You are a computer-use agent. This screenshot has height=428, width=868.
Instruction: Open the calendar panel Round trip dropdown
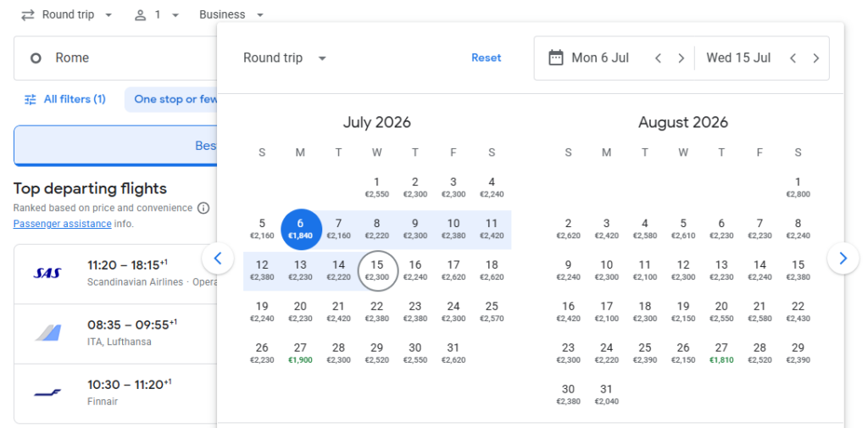tap(285, 58)
